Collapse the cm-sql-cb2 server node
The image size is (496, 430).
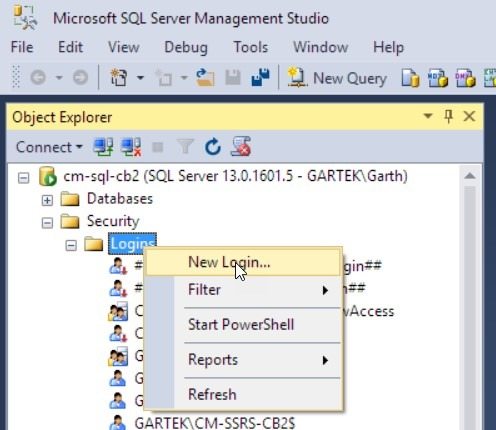23,178
